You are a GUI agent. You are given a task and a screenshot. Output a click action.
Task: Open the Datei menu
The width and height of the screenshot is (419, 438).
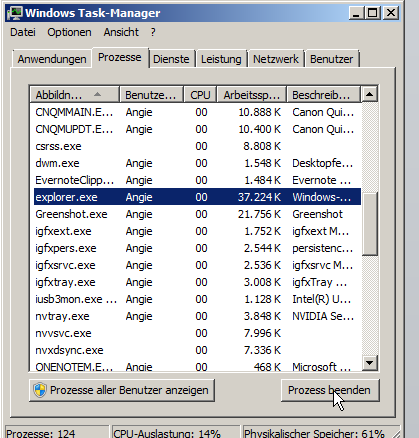[x=23, y=32]
